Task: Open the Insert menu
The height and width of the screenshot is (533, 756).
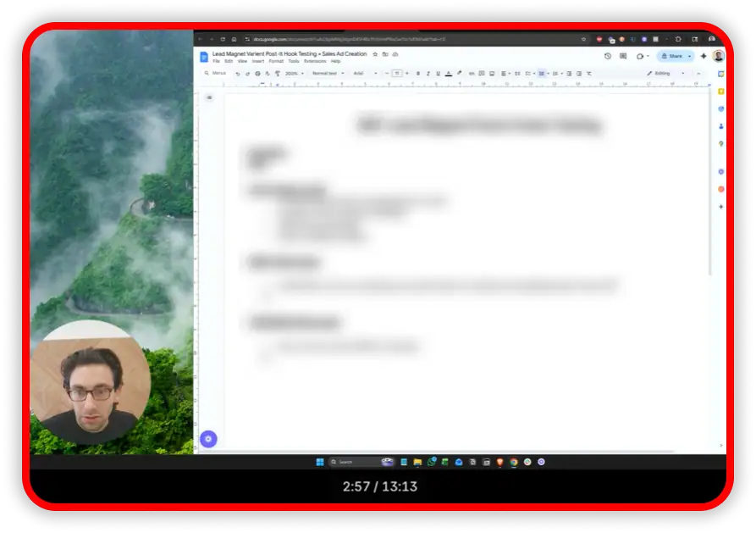Action: click(x=257, y=62)
